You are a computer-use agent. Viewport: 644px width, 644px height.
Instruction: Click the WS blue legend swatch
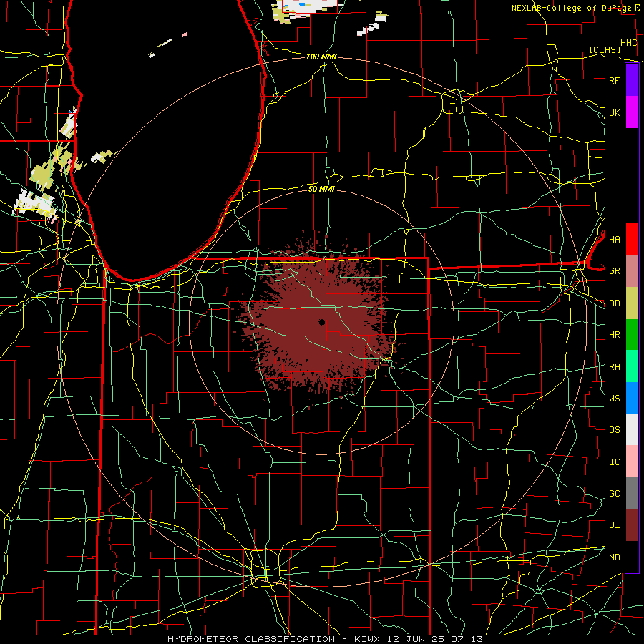tap(632, 398)
